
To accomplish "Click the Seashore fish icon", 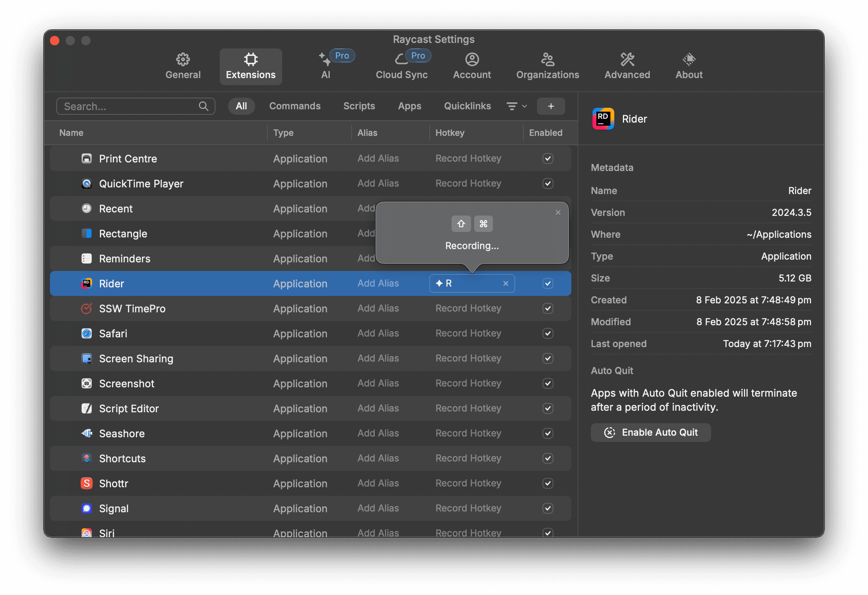I will tap(86, 433).
